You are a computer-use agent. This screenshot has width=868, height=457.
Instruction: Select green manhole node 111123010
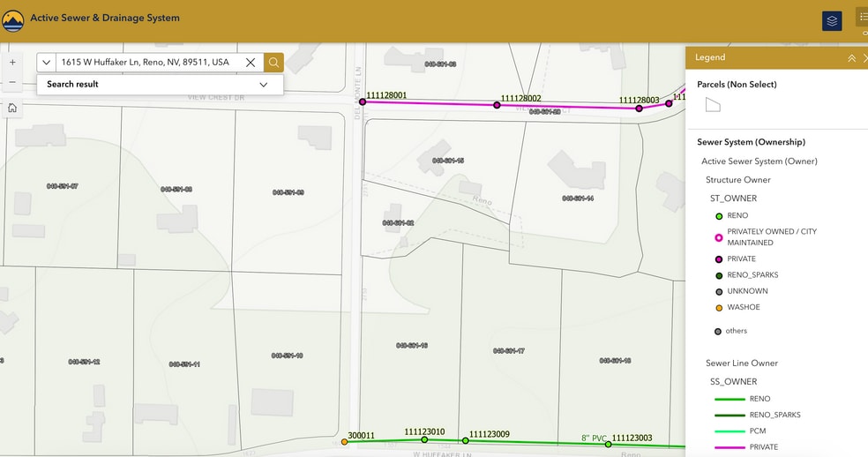(424, 439)
